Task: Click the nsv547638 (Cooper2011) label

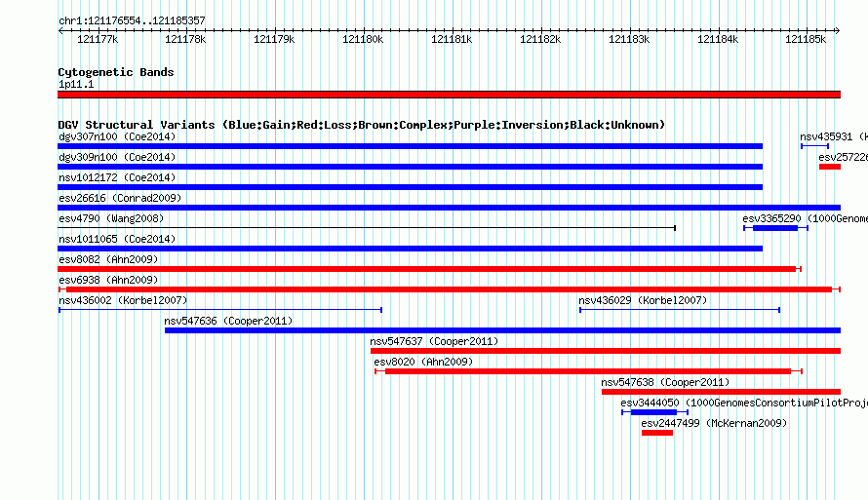Action: [x=665, y=382]
